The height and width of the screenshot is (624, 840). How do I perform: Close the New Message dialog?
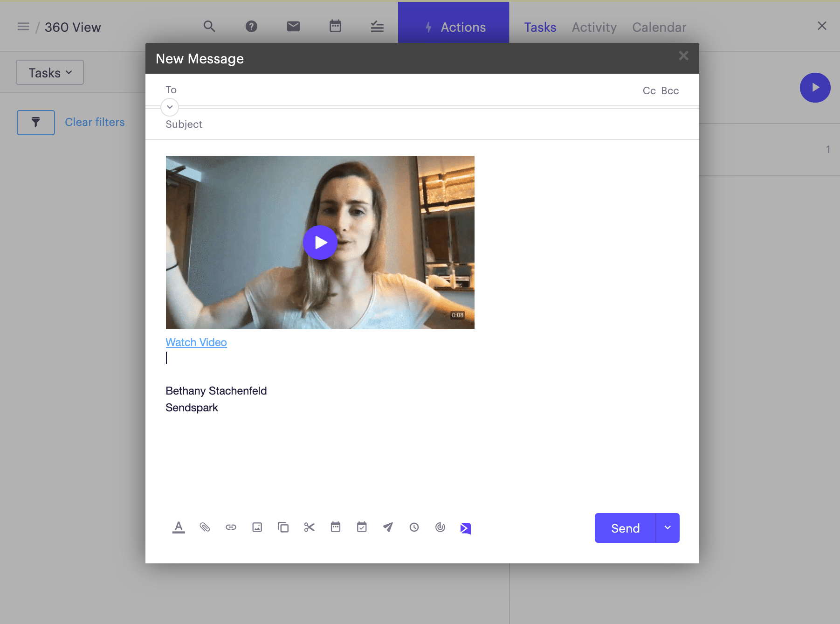(x=683, y=56)
